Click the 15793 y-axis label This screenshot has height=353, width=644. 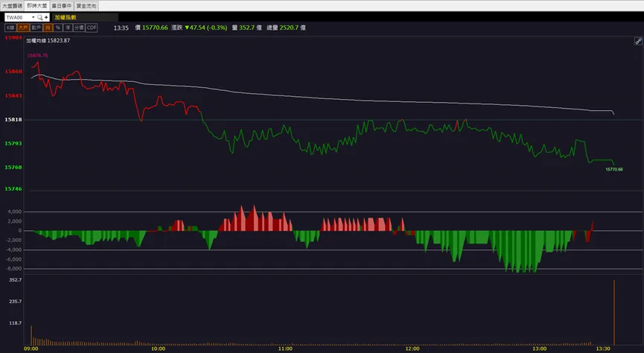tap(13, 144)
